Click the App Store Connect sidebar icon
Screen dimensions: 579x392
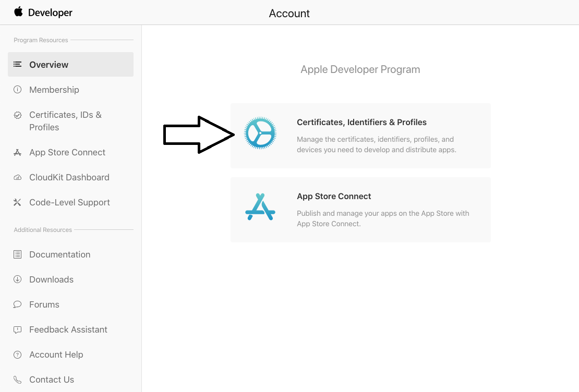(x=18, y=153)
